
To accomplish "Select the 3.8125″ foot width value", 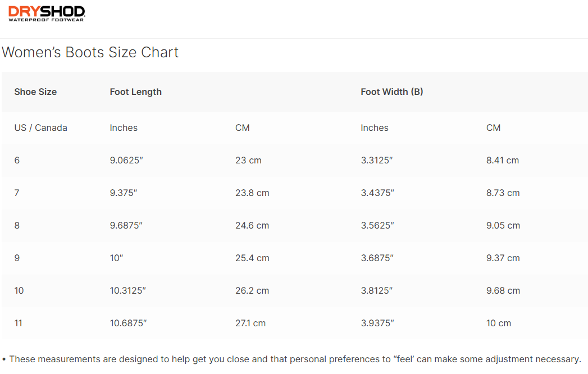I will 377,290.
